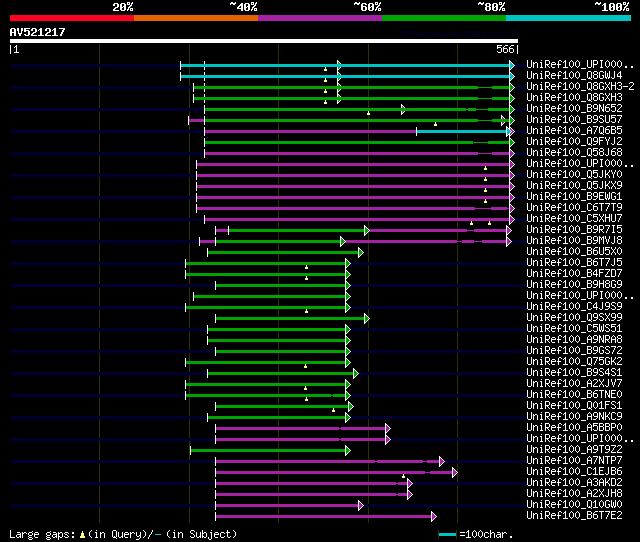
Task: Open hit UniRef100_B9N652
Action: point(574,109)
